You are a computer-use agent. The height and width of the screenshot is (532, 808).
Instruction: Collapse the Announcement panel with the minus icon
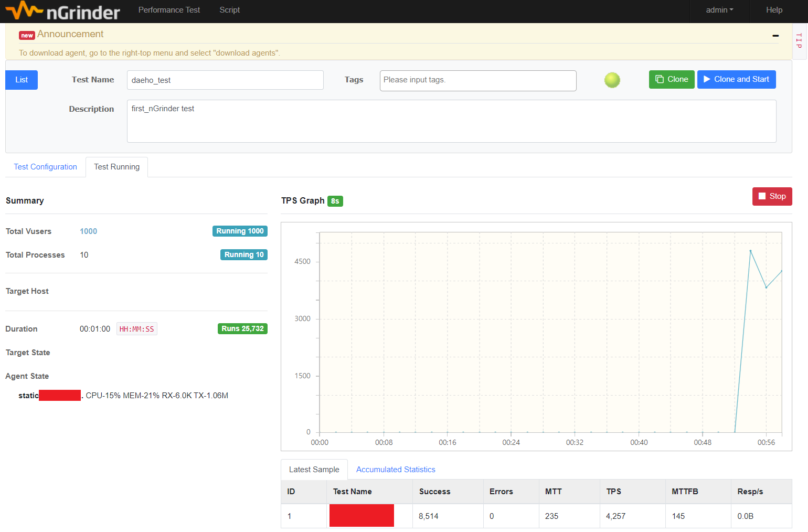(775, 36)
